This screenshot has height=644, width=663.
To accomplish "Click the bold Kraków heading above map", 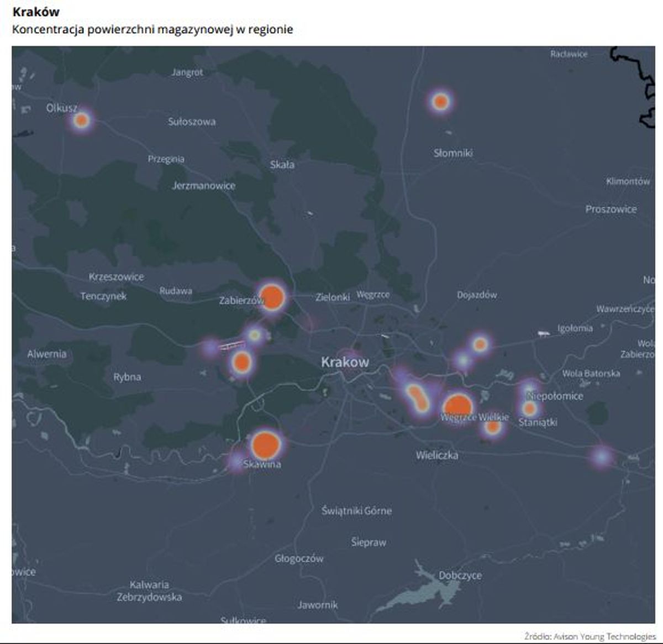I will coord(36,12).
